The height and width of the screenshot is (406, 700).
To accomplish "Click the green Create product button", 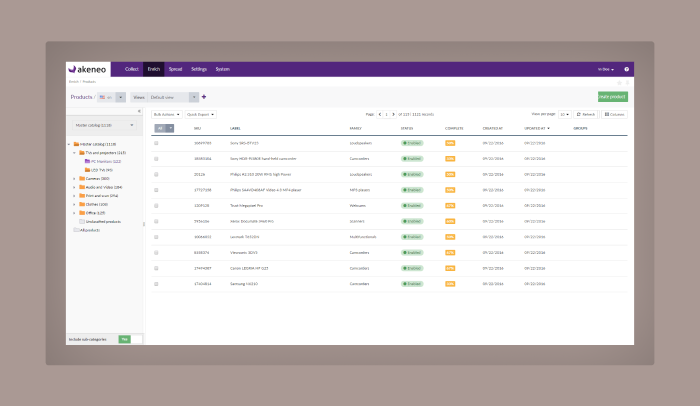I will click(612, 96).
